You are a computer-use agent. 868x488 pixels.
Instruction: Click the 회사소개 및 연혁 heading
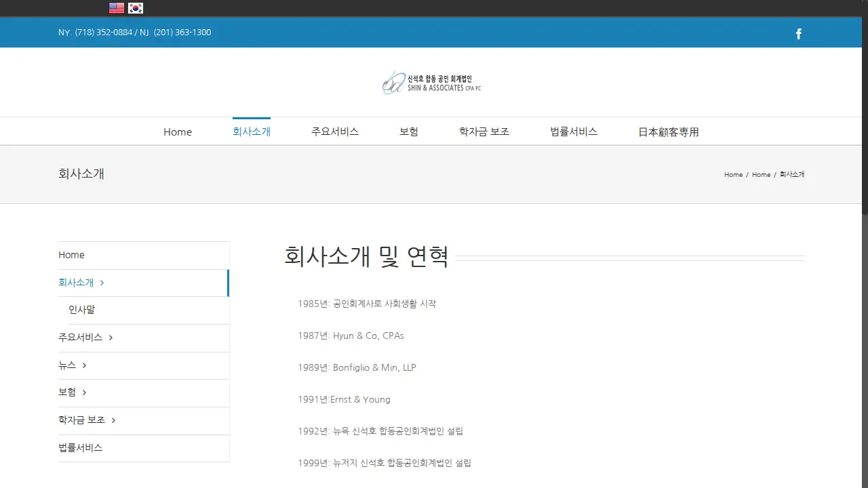tap(366, 257)
